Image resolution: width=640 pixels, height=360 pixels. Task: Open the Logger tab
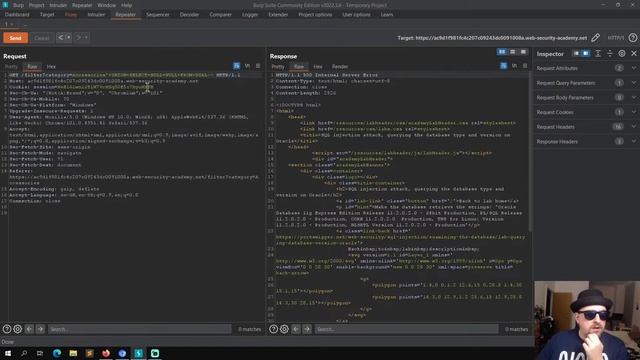coord(250,15)
